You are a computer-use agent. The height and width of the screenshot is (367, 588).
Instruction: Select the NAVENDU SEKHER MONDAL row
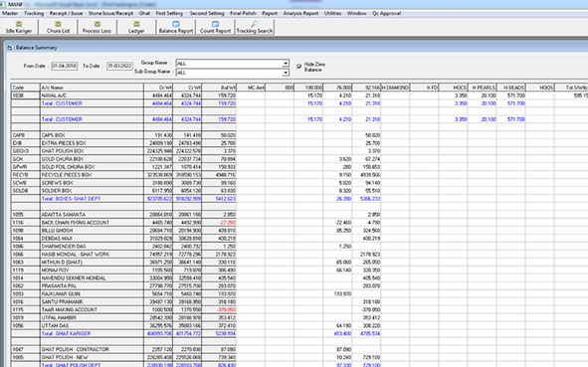coord(74,277)
